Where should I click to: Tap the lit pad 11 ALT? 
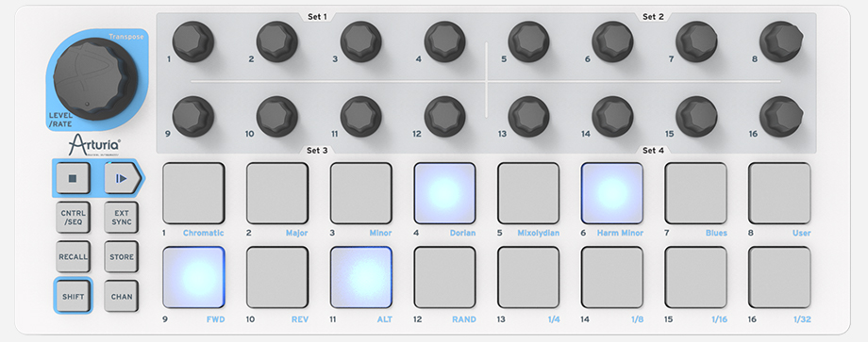point(361,277)
